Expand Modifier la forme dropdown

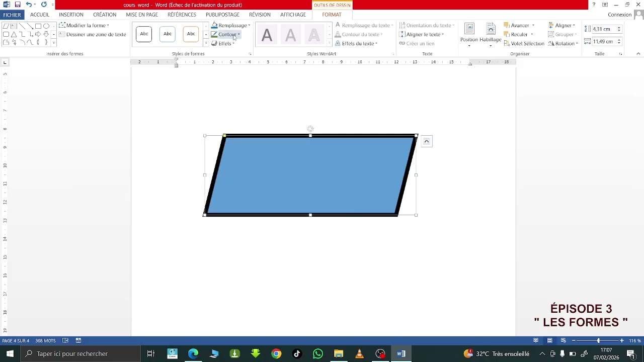[x=84, y=25]
